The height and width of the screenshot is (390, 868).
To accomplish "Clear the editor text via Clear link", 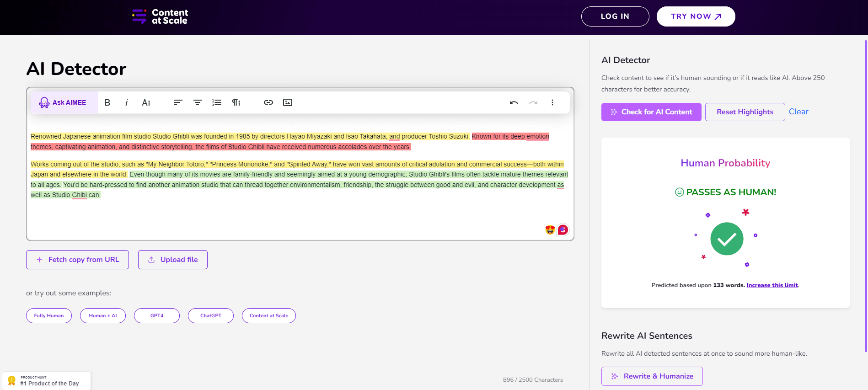I will [798, 112].
